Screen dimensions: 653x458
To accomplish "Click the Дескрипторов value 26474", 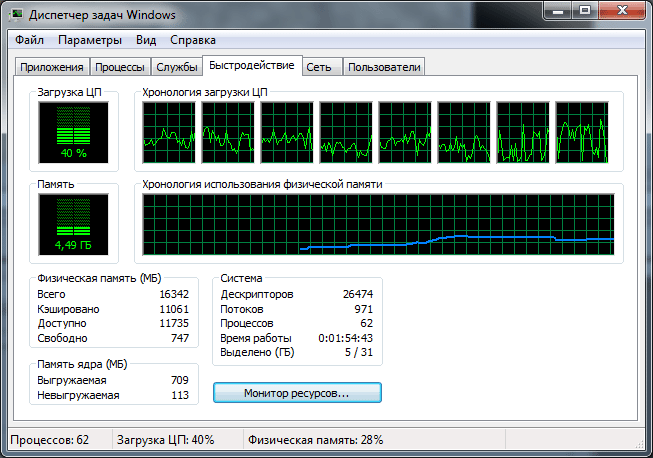I will tap(358, 294).
